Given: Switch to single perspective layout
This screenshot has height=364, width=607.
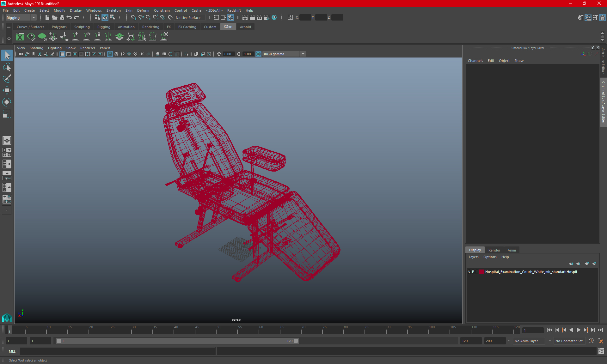Looking at the screenshot, I should pos(7,141).
